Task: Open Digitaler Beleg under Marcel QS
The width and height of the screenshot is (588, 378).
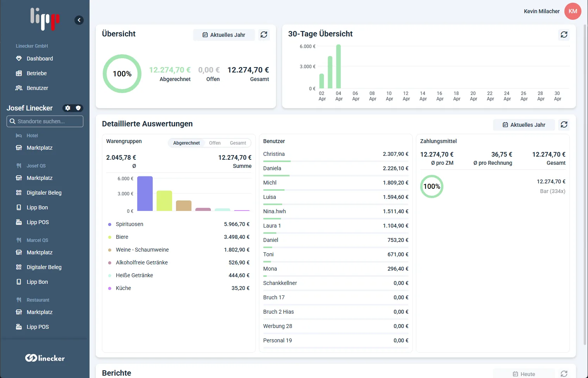Action: coord(45,267)
